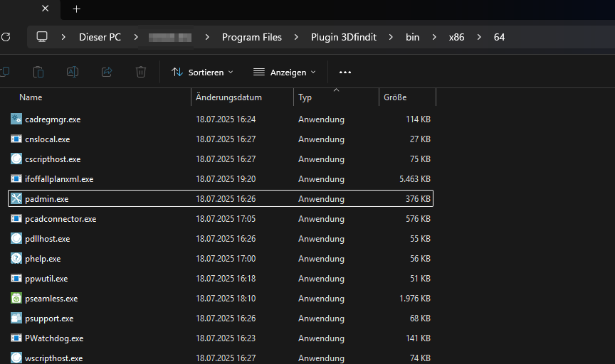615x364 pixels.
Task: Expand chevron after Plugin 3Dfindit
Action: click(391, 37)
